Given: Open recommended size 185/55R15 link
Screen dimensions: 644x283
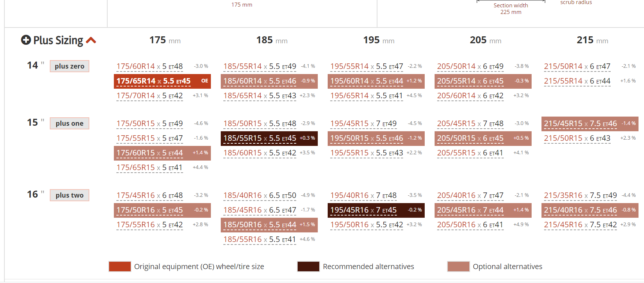Looking at the screenshot, I should pos(260,138).
